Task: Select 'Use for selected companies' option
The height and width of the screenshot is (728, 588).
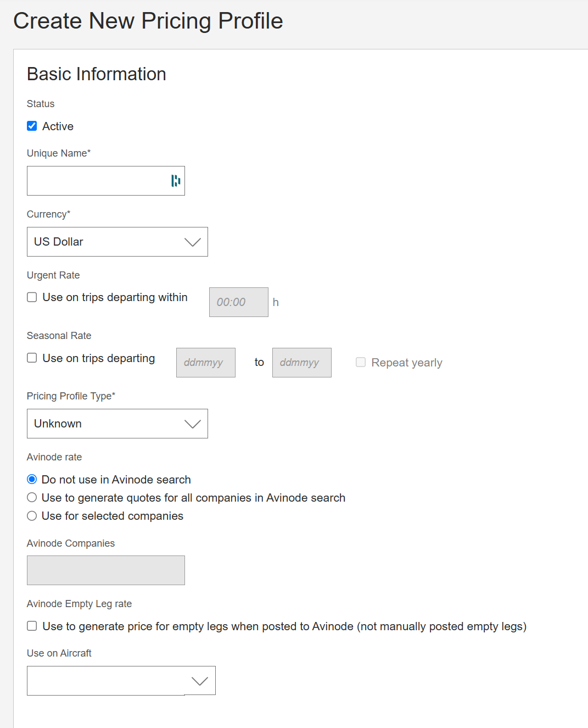Action: pos(31,515)
